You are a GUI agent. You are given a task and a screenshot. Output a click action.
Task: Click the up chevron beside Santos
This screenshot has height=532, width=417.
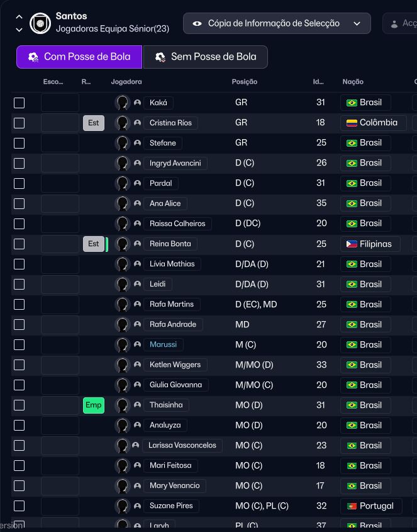pos(19,17)
